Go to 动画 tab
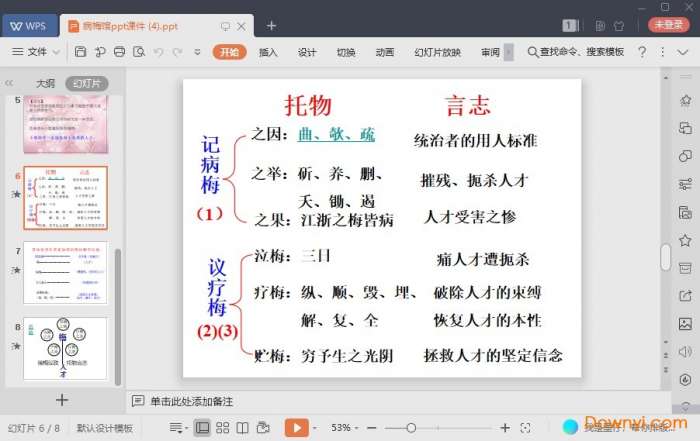The image size is (700, 441). pos(384,52)
